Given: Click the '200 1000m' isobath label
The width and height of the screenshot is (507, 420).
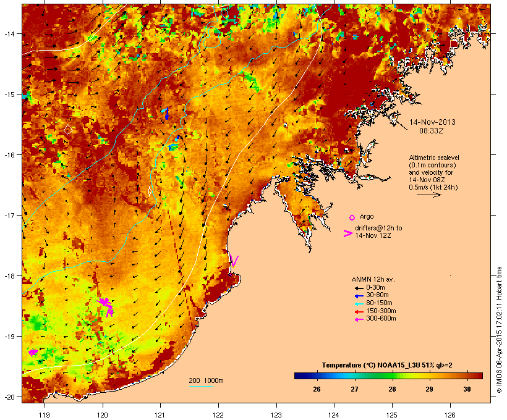Looking at the screenshot, I should point(206,380).
